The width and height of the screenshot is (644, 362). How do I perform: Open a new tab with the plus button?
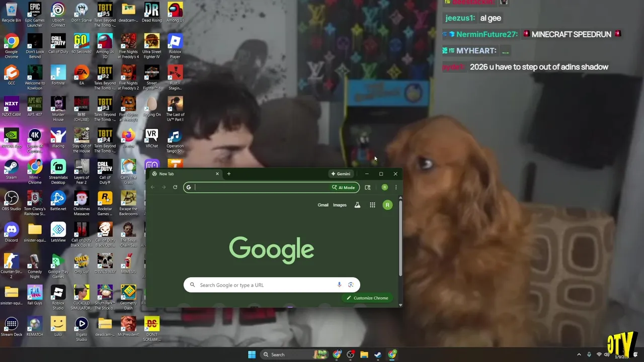tap(229, 174)
